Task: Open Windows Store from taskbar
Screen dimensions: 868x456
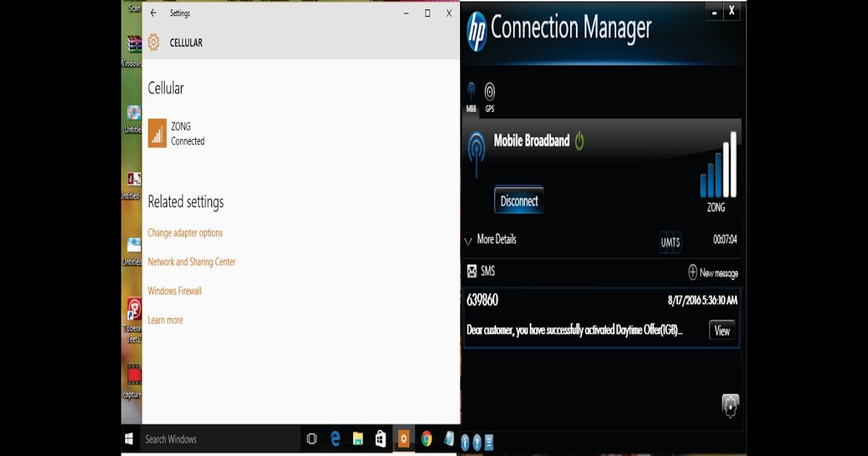Action: pos(380,439)
